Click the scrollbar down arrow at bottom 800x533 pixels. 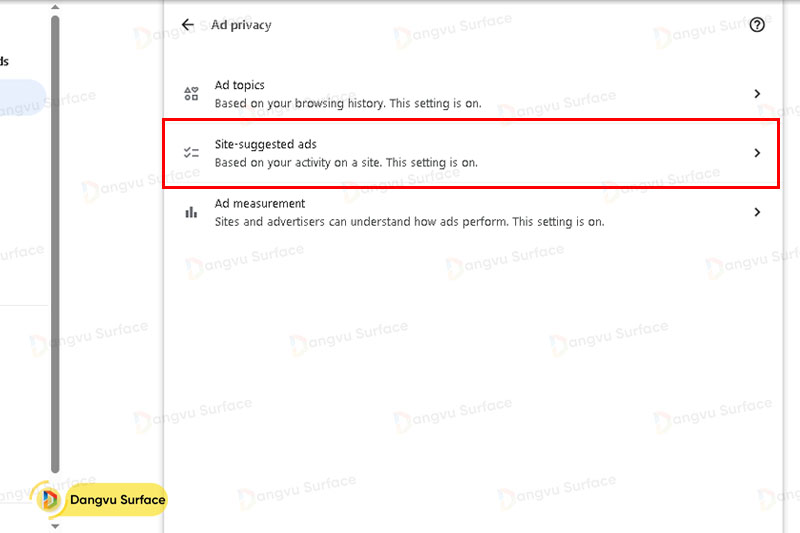pos(55,525)
